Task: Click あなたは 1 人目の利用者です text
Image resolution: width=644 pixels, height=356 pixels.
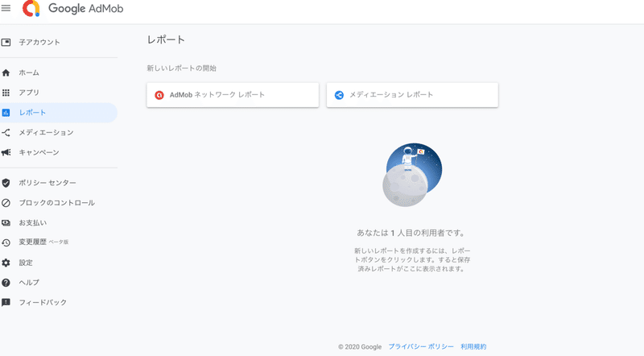Action: click(x=412, y=233)
